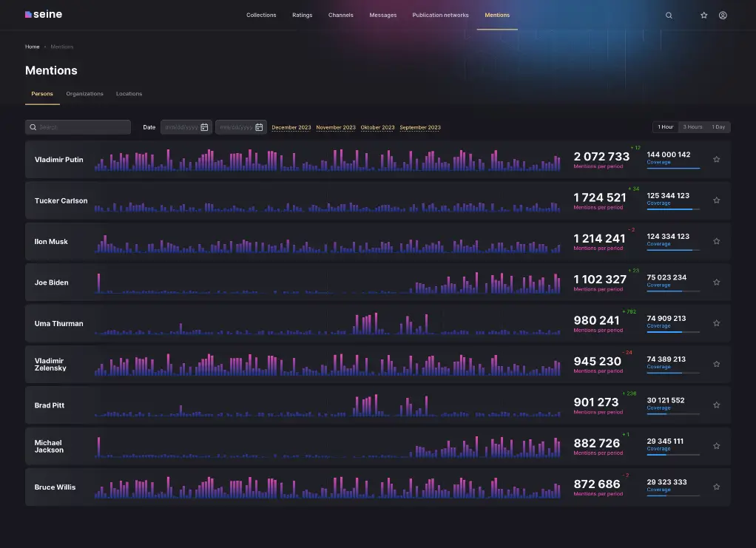Image resolution: width=756 pixels, height=548 pixels.
Task: Select the 1 Day interval
Action: pyautogui.click(x=718, y=127)
